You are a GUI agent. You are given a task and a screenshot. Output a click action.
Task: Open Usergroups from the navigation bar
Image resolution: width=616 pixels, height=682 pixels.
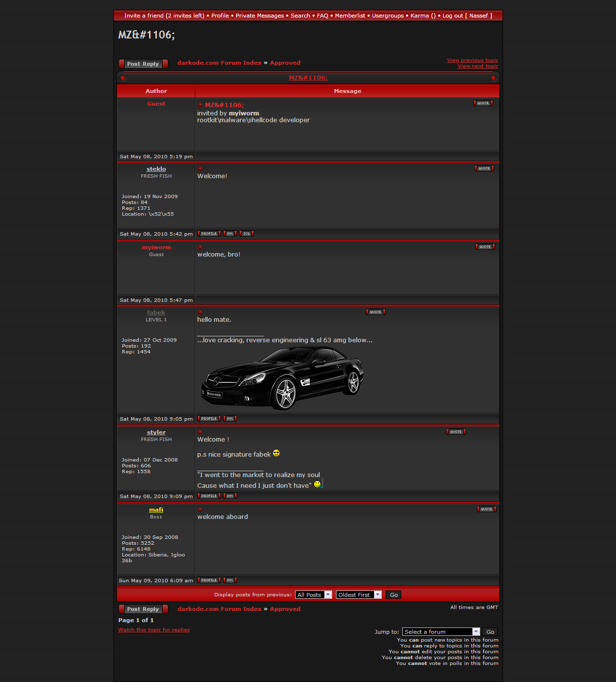point(388,16)
